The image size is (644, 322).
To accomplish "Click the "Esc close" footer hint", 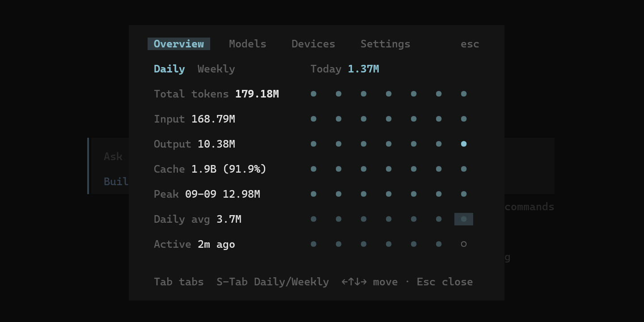I will click(445, 282).
